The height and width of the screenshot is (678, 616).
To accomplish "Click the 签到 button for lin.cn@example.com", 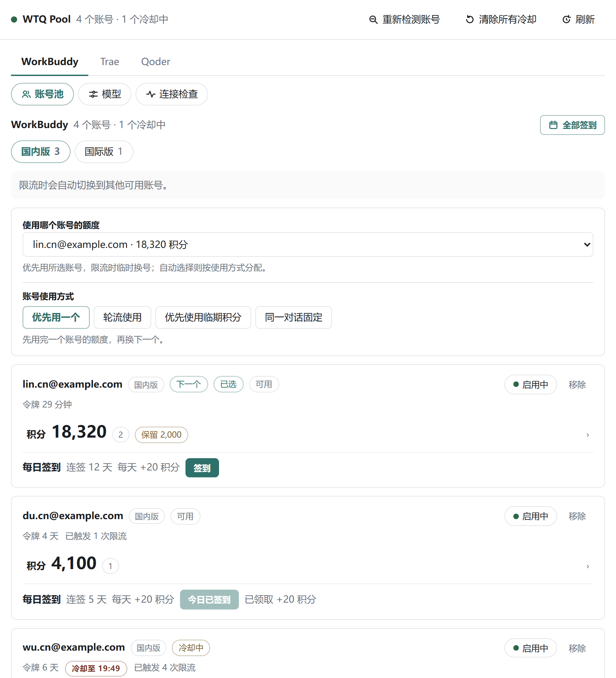I will [202, 468].
